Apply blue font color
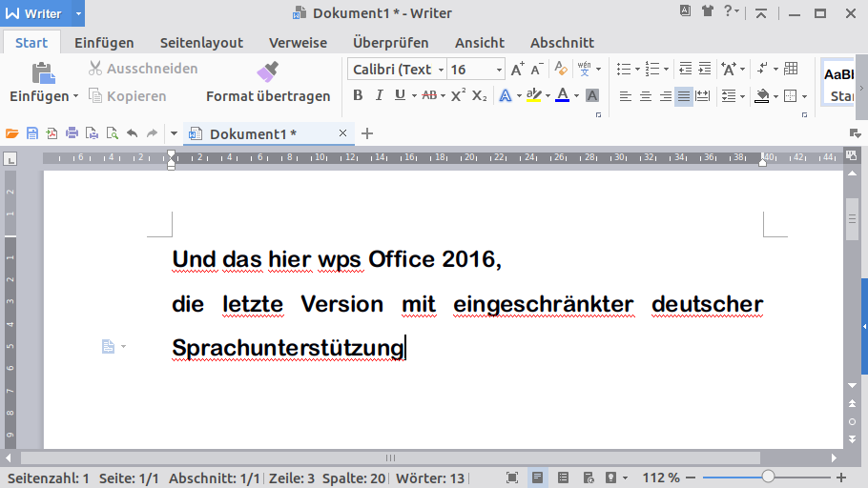Viewport: 868px width, 488px height. click(563, 95)
